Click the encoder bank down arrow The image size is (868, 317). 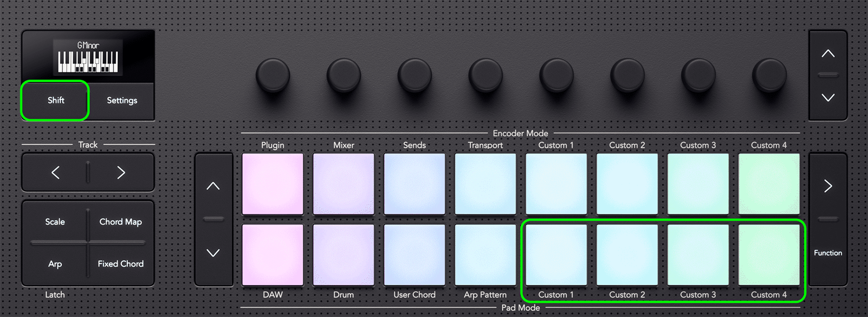point(828,98)
